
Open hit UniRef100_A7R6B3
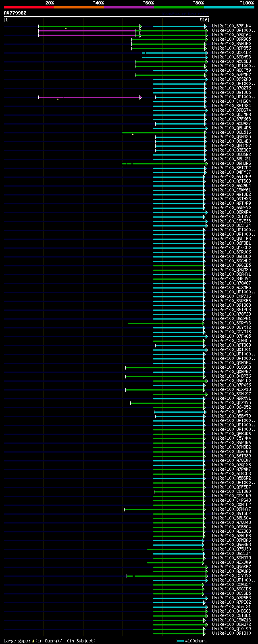coord(231,598)
